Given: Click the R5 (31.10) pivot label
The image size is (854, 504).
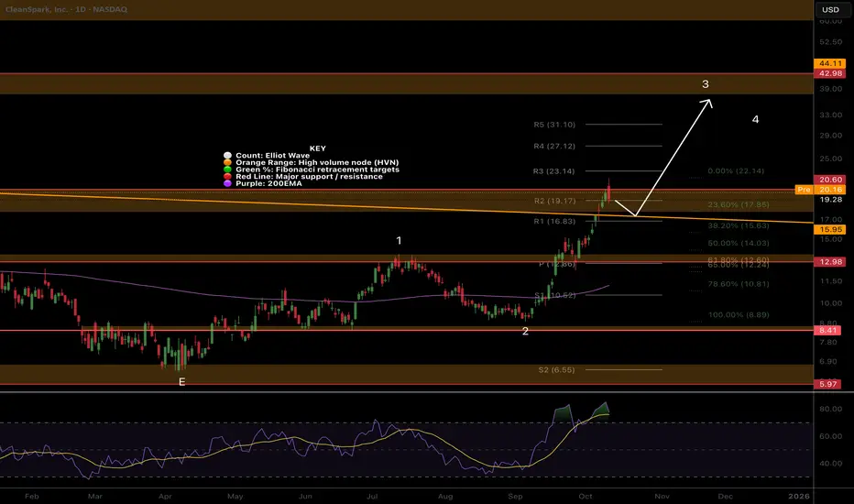Looking at the screenshot, I should click(x=554, y=125).
